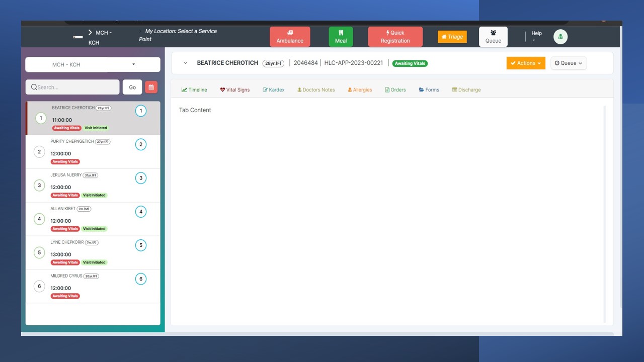
Task: Click the tab content vertical scrollbar
Action: coord(605,214)
